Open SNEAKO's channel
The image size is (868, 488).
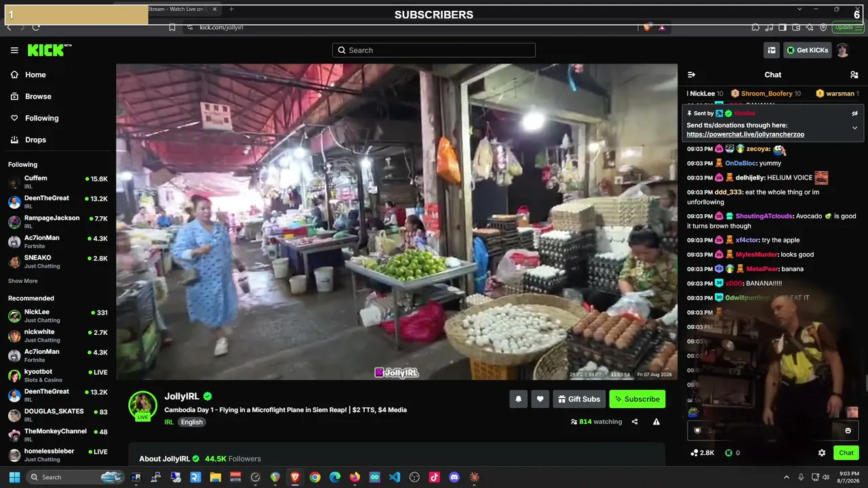pos(58,262)
